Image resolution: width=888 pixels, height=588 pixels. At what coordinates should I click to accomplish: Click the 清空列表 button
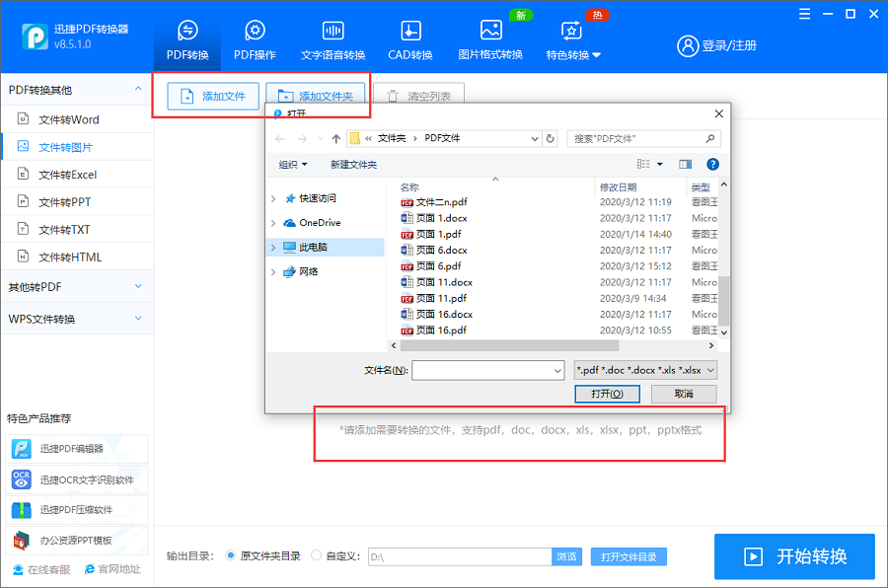[x=419, y=96]
